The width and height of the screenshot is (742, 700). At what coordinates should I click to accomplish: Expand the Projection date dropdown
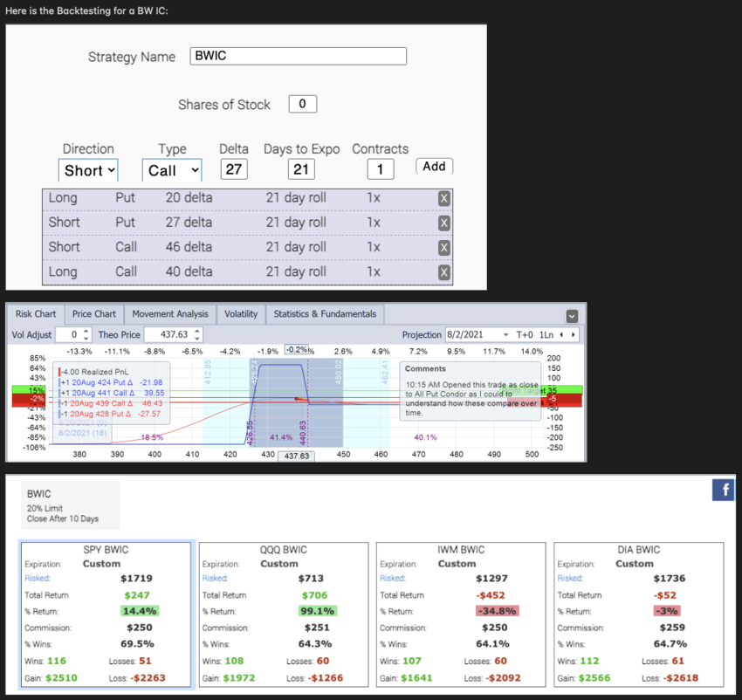point(505,334)
